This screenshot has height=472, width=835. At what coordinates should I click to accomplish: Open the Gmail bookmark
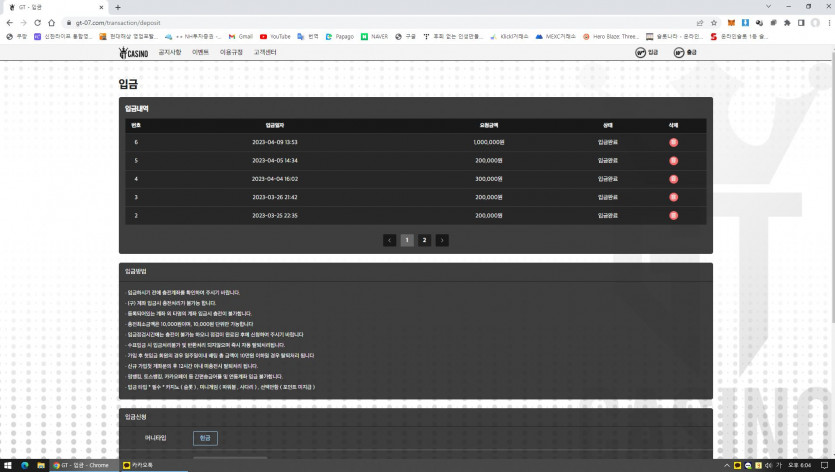coord(241,37)
